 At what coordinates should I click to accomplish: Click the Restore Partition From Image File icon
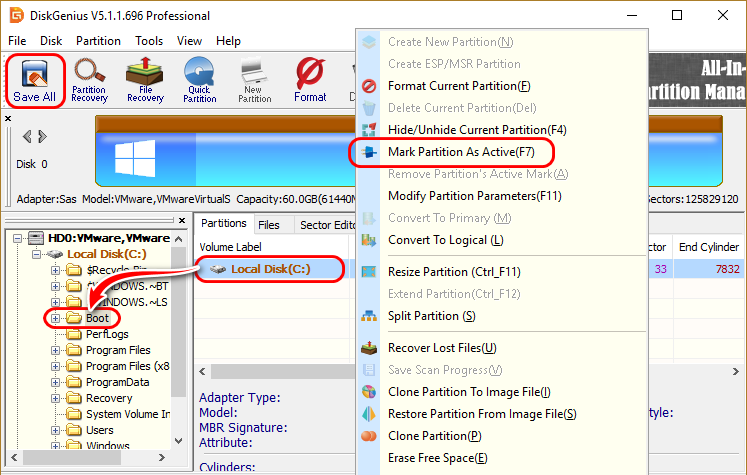pos(369,414)
